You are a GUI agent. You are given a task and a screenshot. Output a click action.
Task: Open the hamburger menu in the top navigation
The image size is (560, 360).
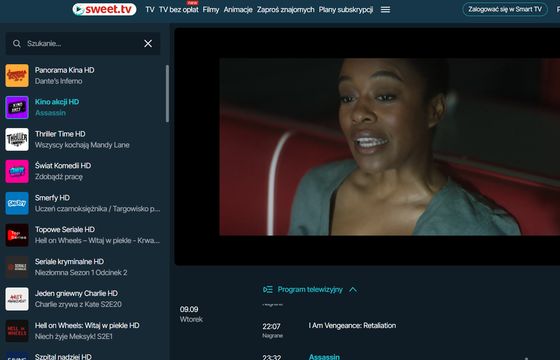point(385,10)
